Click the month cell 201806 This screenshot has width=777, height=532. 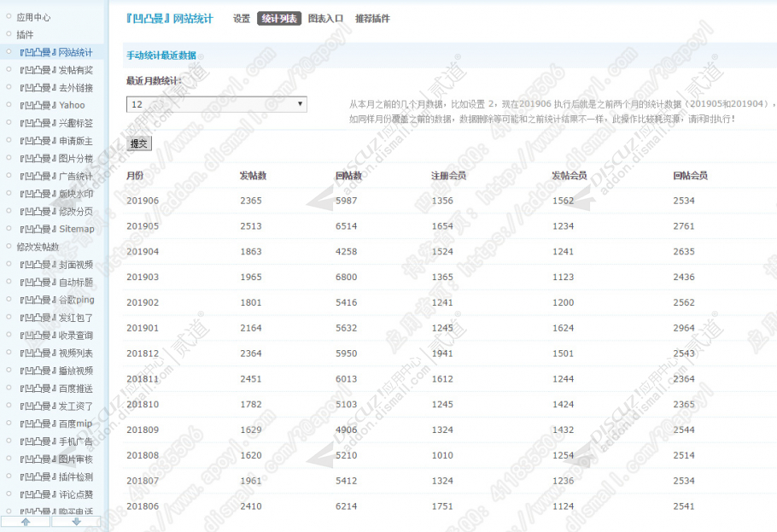(143, 506)
